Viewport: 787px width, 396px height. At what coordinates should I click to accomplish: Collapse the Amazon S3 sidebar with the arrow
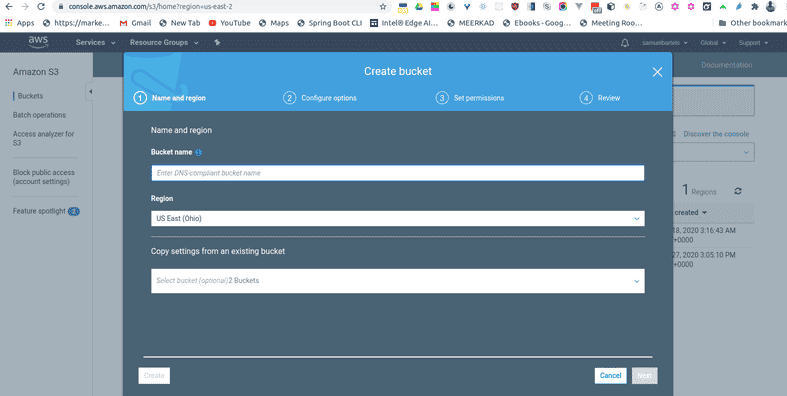(x=90, y=91)
